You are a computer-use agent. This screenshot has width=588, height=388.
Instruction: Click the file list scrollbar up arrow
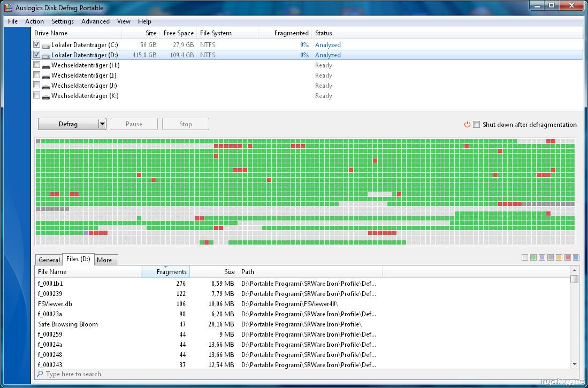point(575,270)
